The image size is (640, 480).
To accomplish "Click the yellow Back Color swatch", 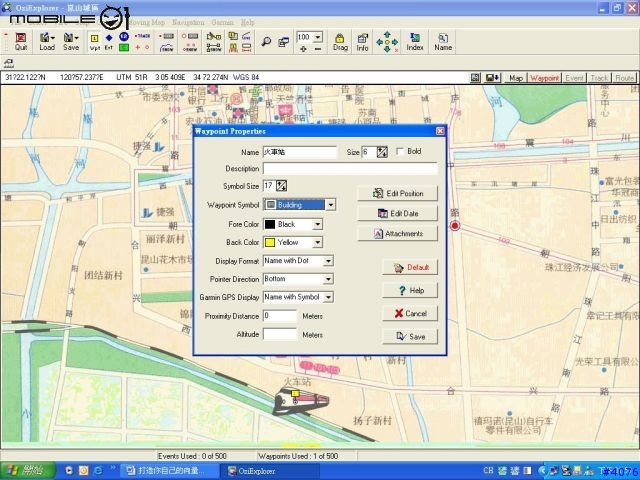I will (270, 242).
